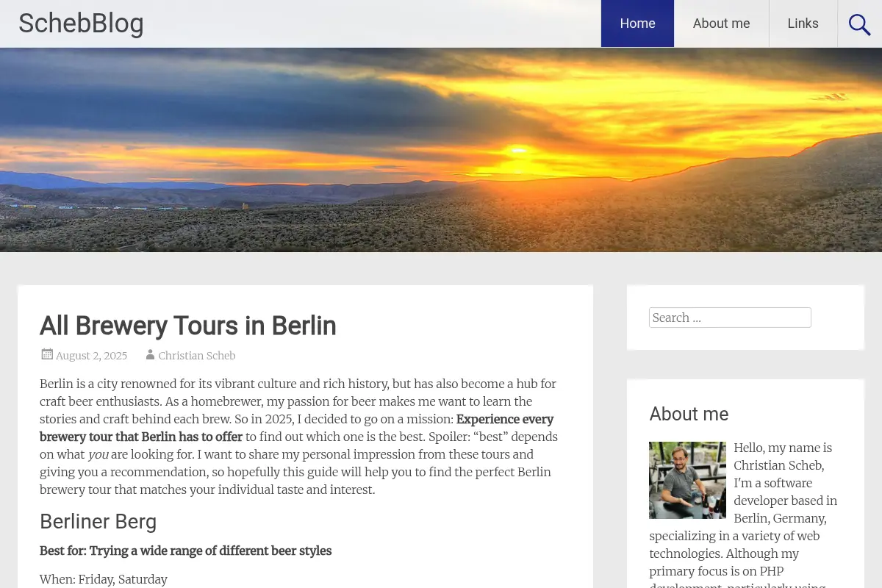882x588 pixels.
Task: Click the Berliner Berg section heading
Action: click(x=98, y=522)
